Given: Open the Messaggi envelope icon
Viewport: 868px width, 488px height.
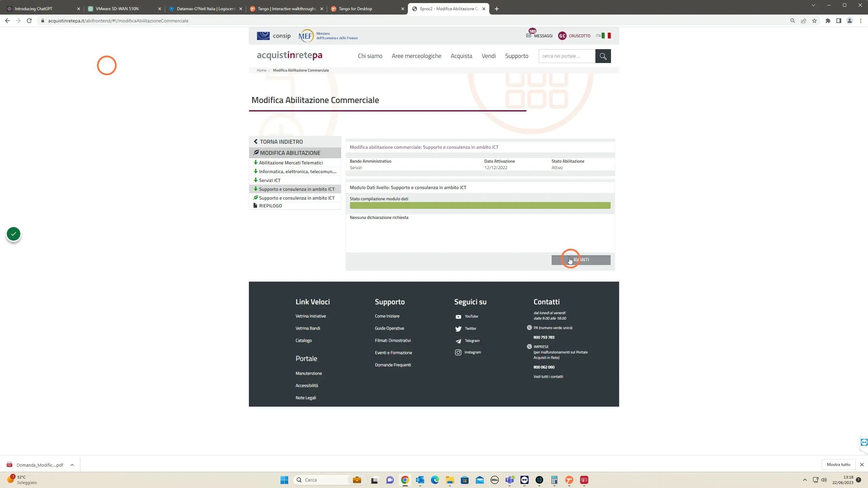Looking at the screenshot, I should (x=529, y=36).
